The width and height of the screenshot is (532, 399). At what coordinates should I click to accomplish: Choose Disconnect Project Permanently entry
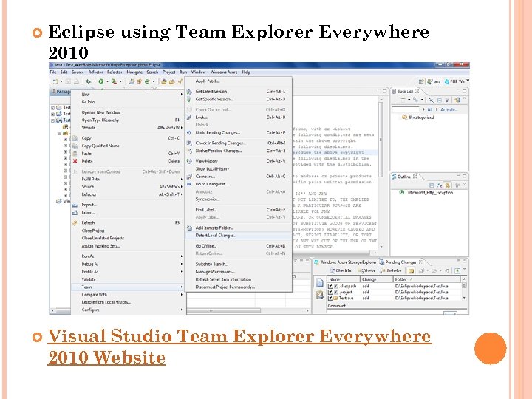click(239, 287)
